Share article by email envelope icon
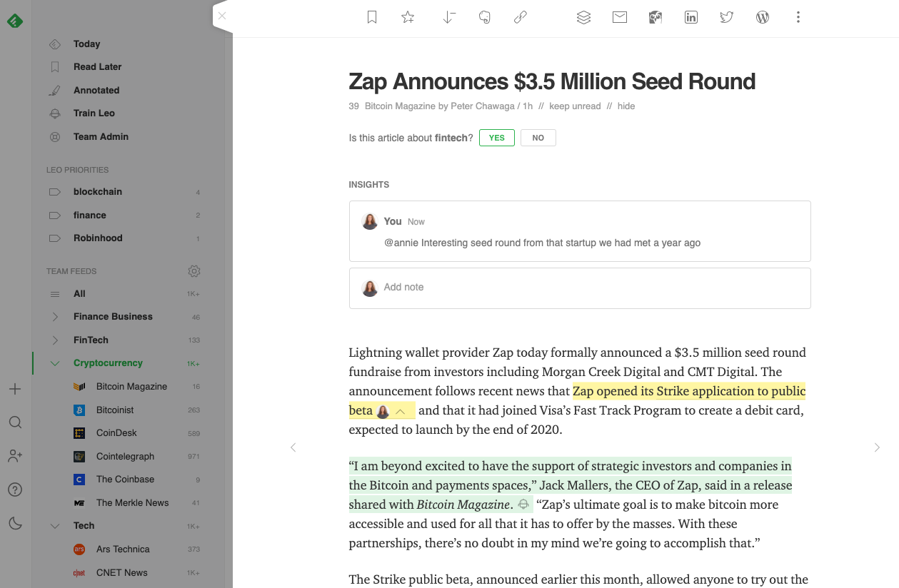899x588 pixels. (620, 17)
